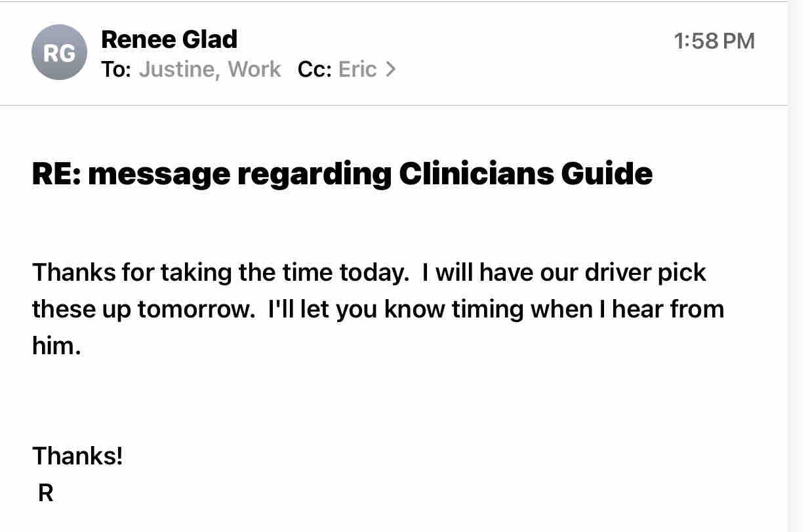Image resolution: width=810 pixels, height=532 pixels.
Task: Click the vertical scrollbar strip at right edge
Action: click(798, 262)
